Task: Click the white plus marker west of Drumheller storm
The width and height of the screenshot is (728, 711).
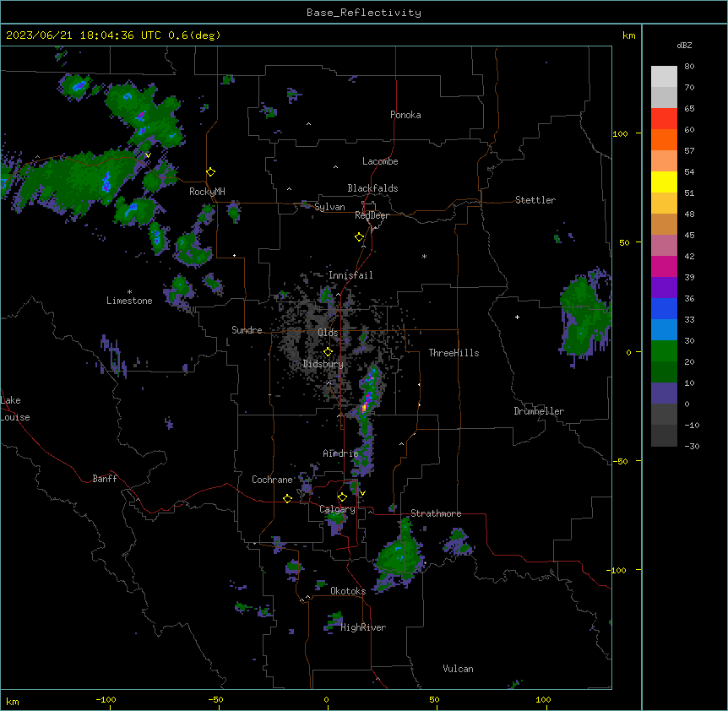Action: point(517,317)
